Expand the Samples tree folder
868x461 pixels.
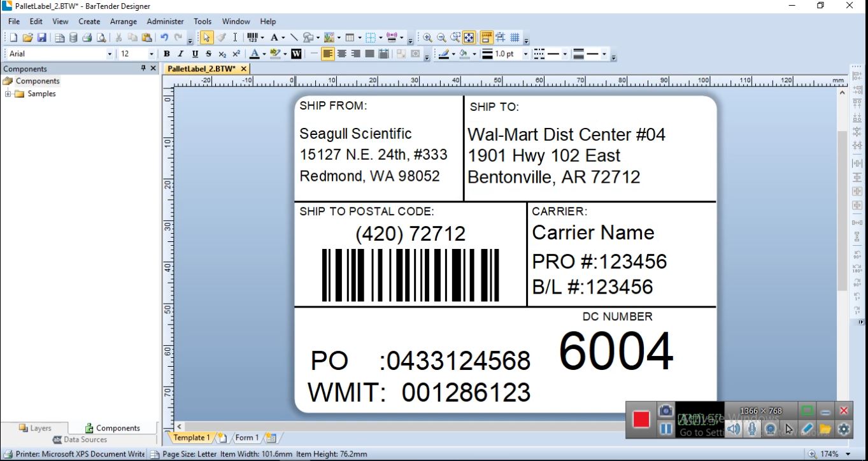(x=8, y=94)
